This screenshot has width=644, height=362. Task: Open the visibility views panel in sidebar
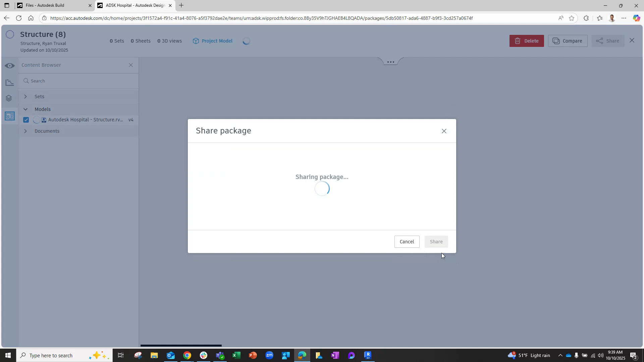click(x=10, y=66)
